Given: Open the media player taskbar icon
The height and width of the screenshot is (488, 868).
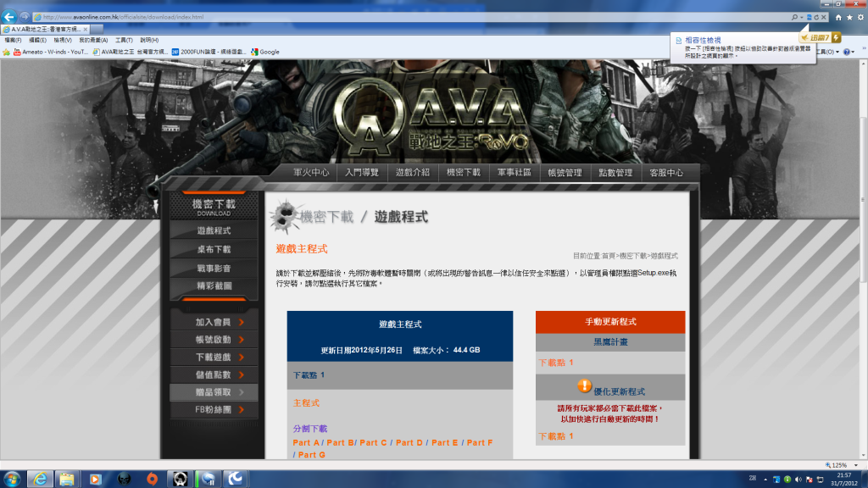Looking at the screenshot, I should (x=95, y=480).
